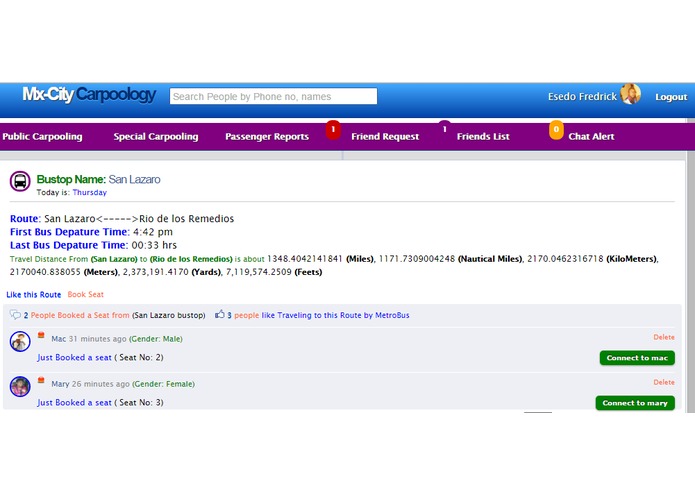Click the Mx-City Carpoology logo
This screenshot has width=695, height=494.
point(89,94)
